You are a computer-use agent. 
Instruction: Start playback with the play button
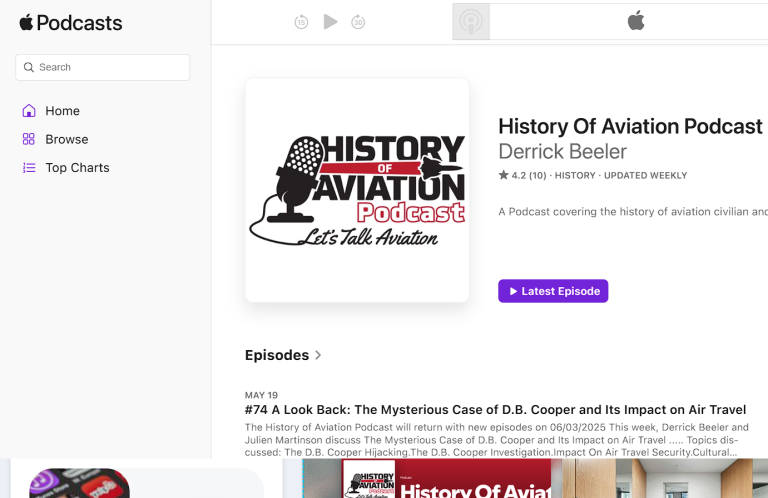331,22
